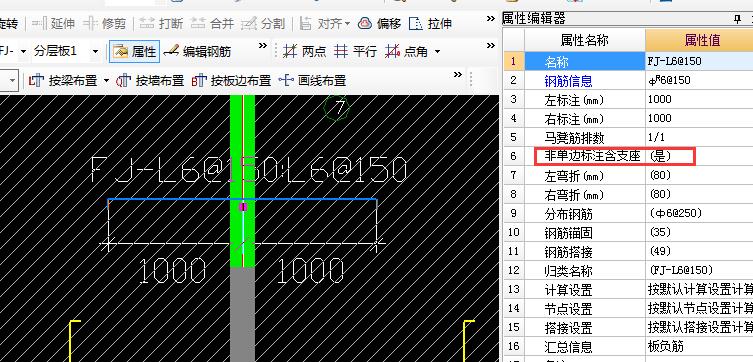753x362 pixels.
Task: Edit the 左标注 value 1000
Action: (x=699, y=99)
